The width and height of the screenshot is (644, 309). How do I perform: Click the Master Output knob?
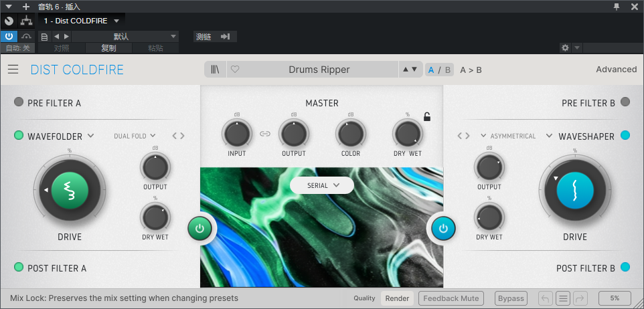click(x=294, y=134)
